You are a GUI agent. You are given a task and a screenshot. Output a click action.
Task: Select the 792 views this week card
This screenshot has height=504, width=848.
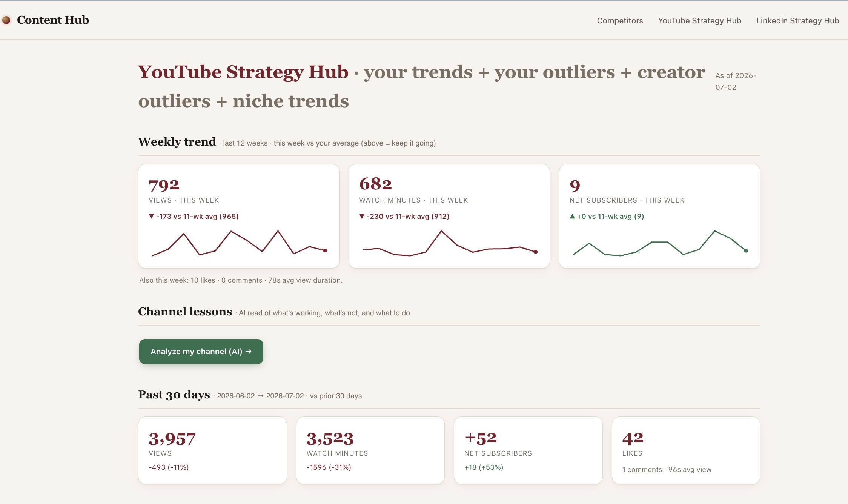pyautogui.click(x=239, y=216)
